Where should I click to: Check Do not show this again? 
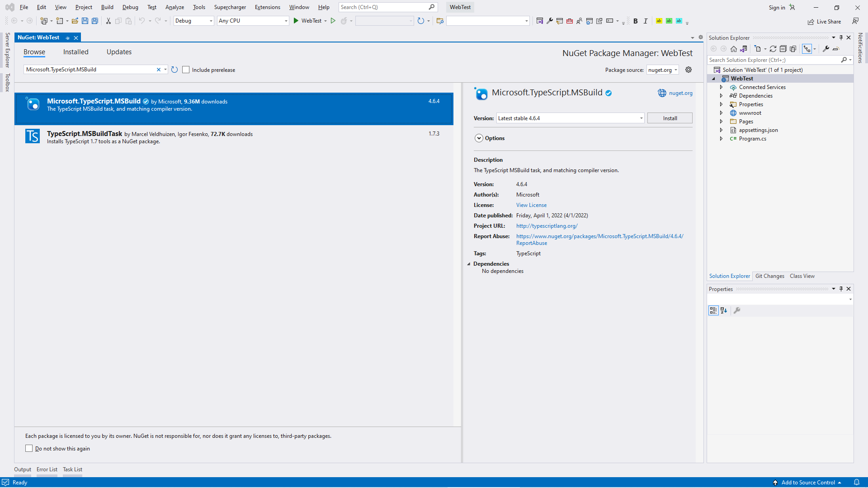coord(29,448)
